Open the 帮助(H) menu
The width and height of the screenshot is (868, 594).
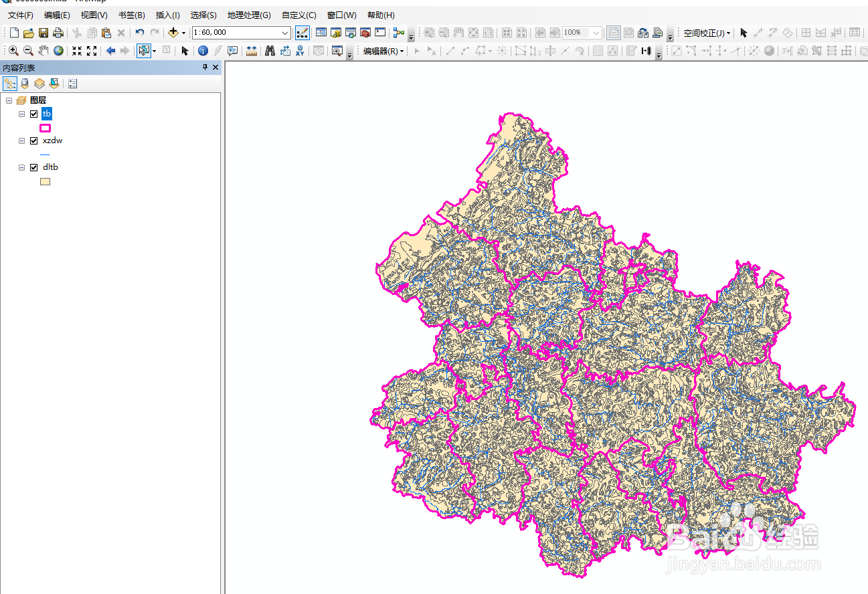[381, 15]
